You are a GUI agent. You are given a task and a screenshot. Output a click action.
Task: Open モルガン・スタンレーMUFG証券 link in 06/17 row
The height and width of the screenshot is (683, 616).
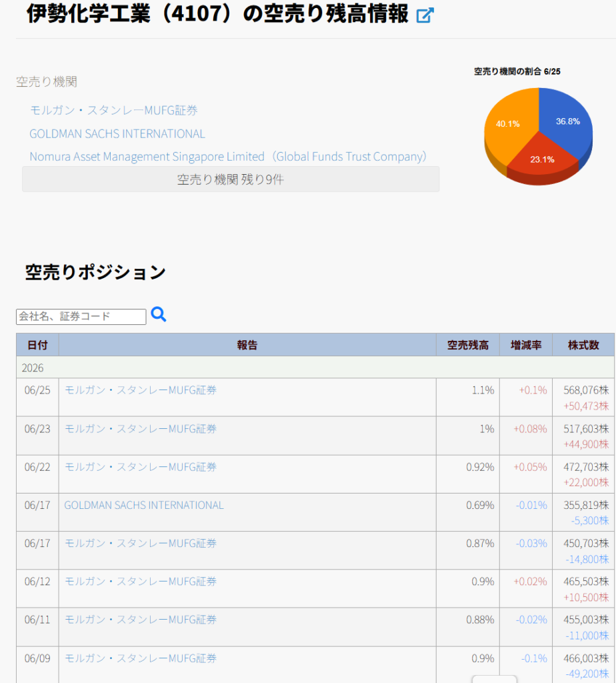141,543
